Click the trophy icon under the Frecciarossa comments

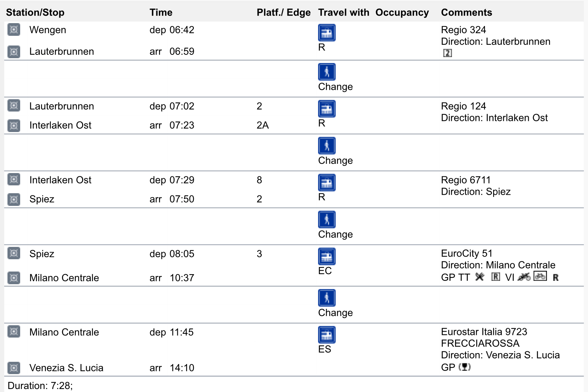[464, 367]
